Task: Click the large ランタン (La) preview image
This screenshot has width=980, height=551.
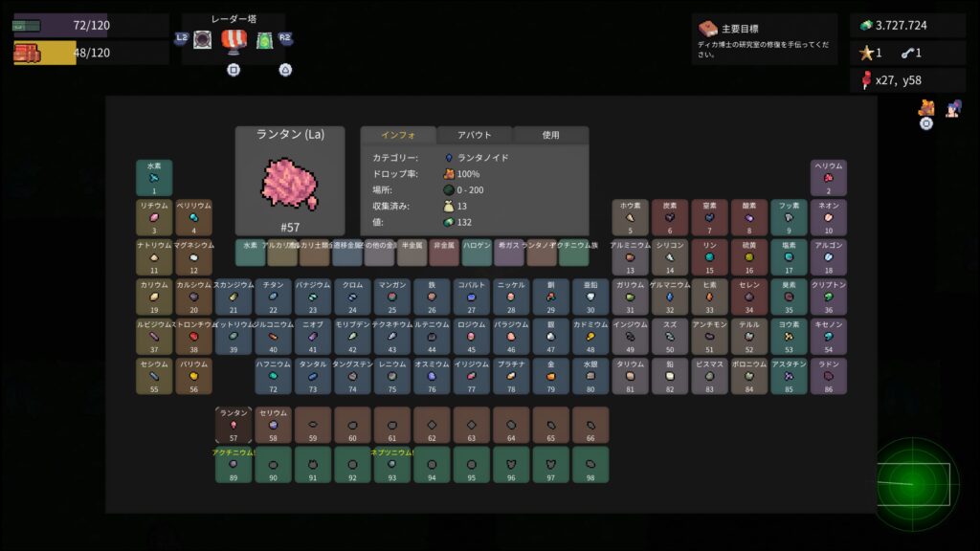Action: pos(290,183)
